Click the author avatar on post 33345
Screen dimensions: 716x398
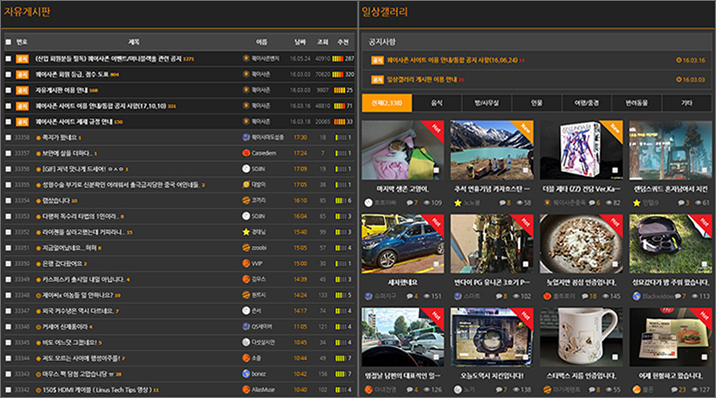[x=246, y=342]
